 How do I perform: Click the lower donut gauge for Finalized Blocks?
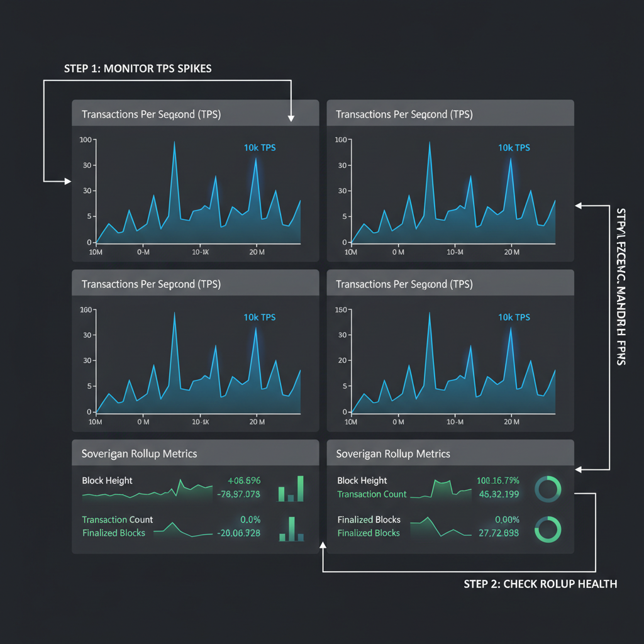tap(548, 530)
